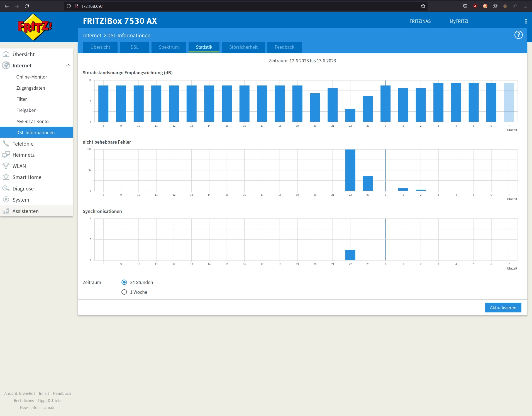Click the Telefonie phone icon

tap(6, 144)
